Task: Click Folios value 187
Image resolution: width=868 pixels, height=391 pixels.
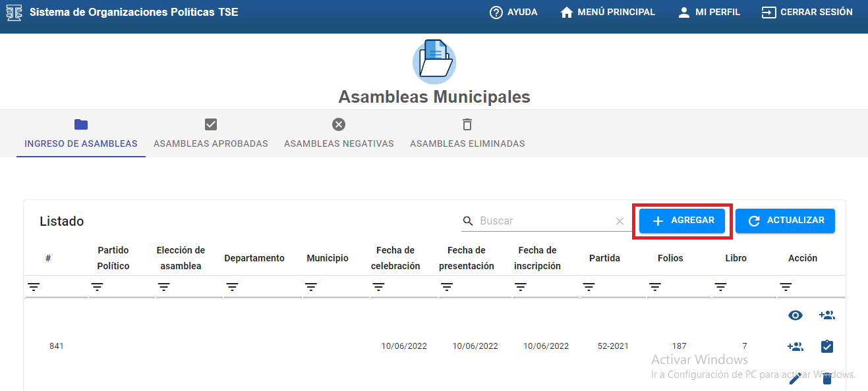Action: 680,346
